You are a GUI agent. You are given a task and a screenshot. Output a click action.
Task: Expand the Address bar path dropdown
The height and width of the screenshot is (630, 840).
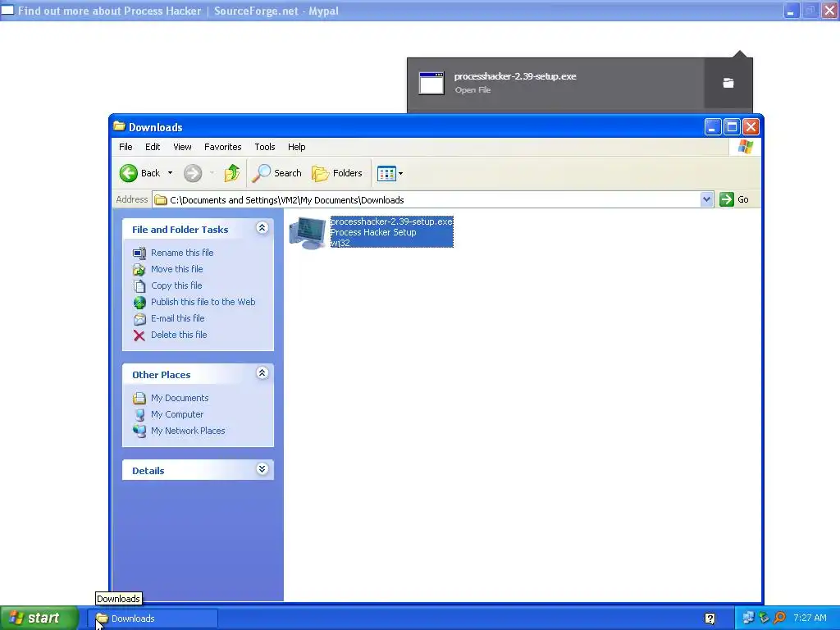[x=706, y=199]
